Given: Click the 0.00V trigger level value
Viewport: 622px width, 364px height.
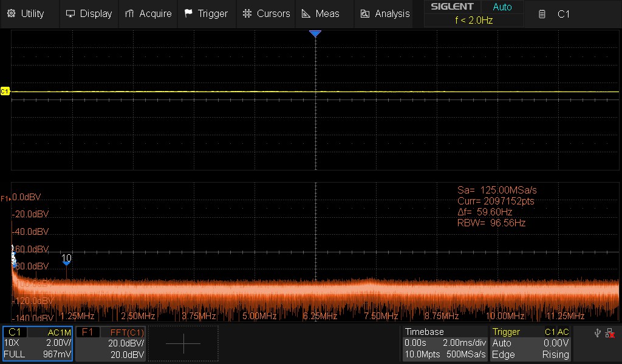Looking at the screenshot, I should (x=556, y=343).
